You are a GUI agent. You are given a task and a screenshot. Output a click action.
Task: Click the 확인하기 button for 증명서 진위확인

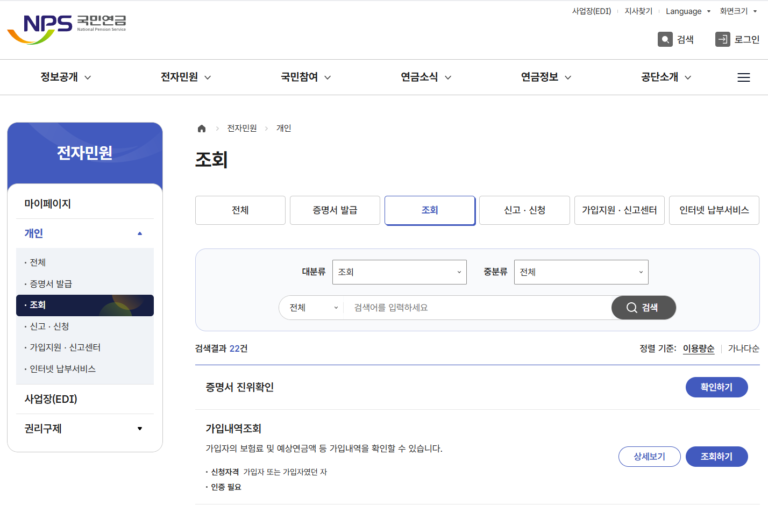point(717,387)
